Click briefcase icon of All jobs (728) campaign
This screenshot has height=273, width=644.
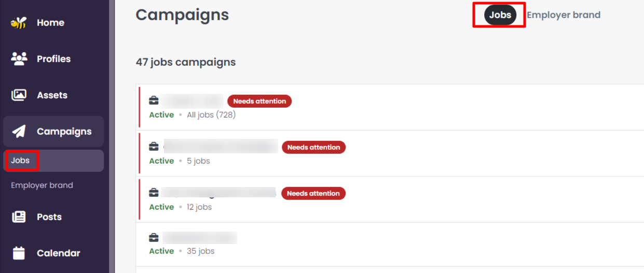coord(154,100)
